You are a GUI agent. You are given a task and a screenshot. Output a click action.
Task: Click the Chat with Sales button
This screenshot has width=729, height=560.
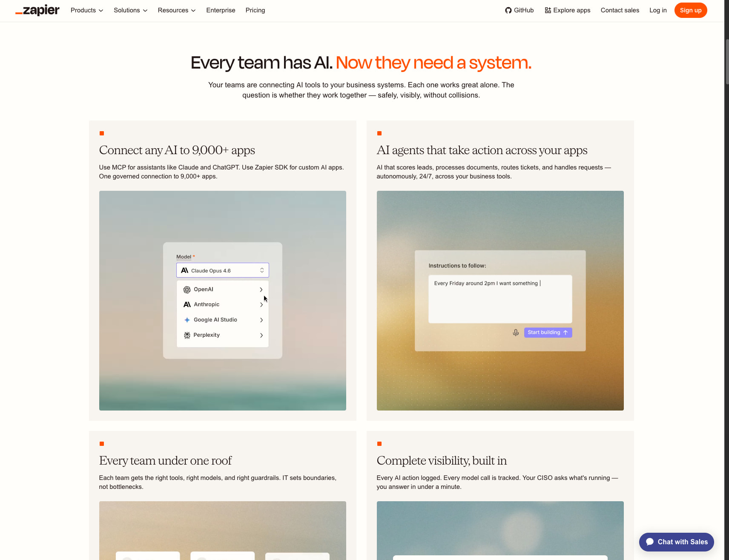click(x=676, y=542)
